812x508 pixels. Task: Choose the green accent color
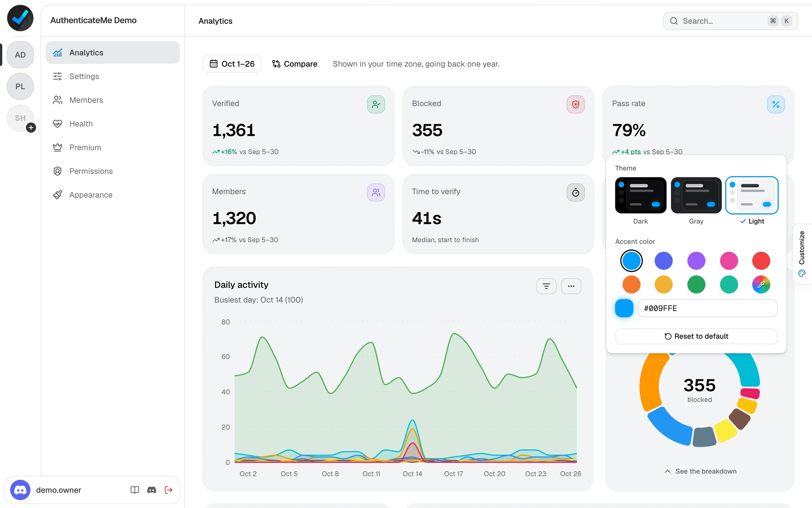[x=696, y=284]
